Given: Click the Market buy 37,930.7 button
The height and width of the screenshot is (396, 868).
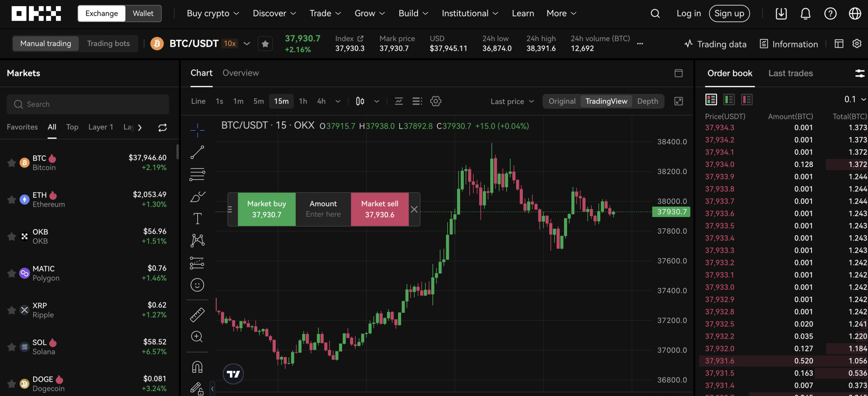Looking at the screenshot, I should point(266,209).
